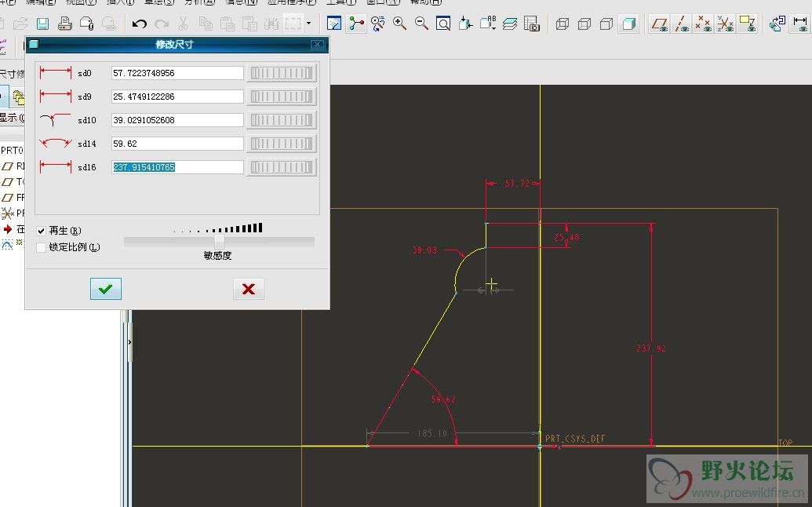
Task: Click the PRT_CSYS_DEF label
Action: click(575, 439)
